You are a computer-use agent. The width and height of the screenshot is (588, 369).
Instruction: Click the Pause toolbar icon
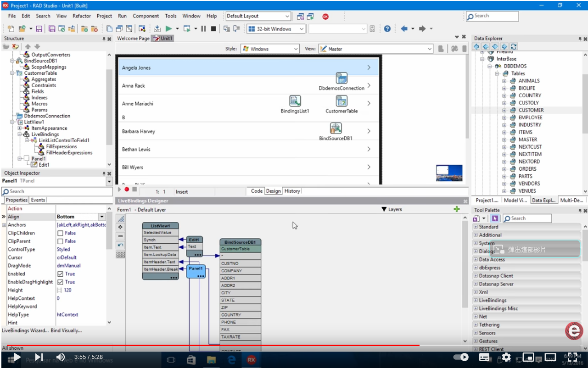pos(204,28)
